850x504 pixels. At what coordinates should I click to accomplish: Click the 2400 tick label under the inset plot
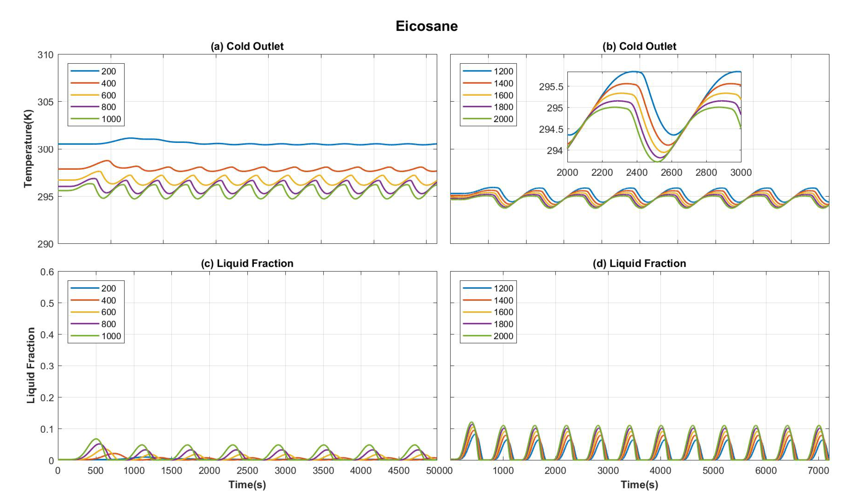(637, 172)
